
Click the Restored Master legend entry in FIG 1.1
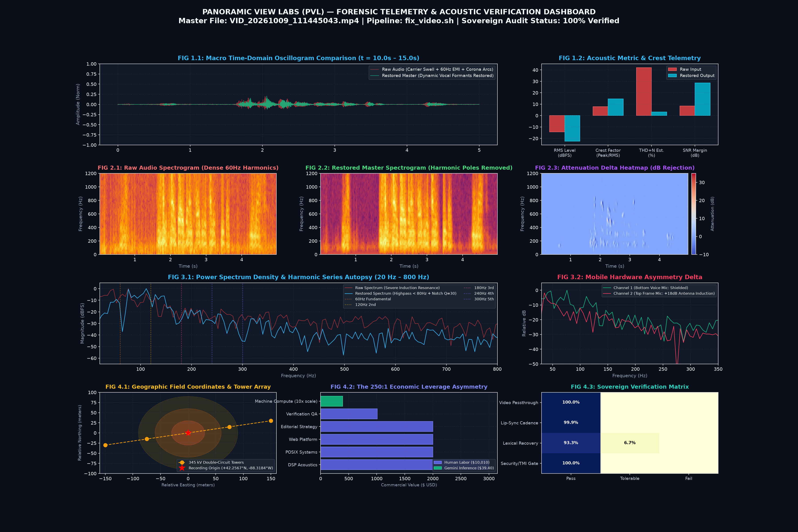pos(432,76)
